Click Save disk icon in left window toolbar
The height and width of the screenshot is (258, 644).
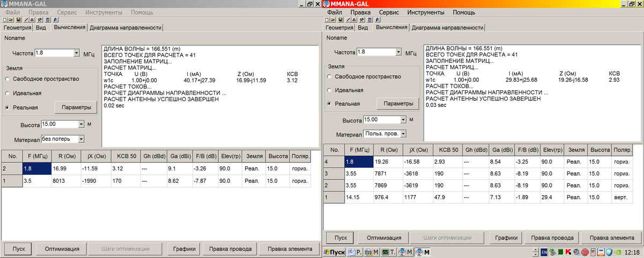click(x=19, y=19)
